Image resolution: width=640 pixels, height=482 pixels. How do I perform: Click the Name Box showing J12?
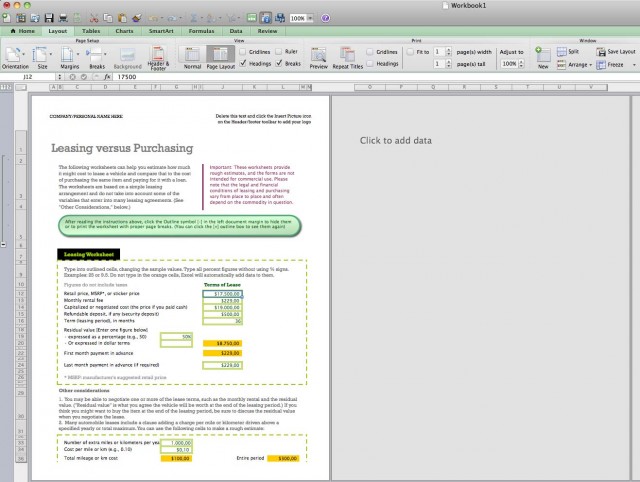tap(28, 77)
